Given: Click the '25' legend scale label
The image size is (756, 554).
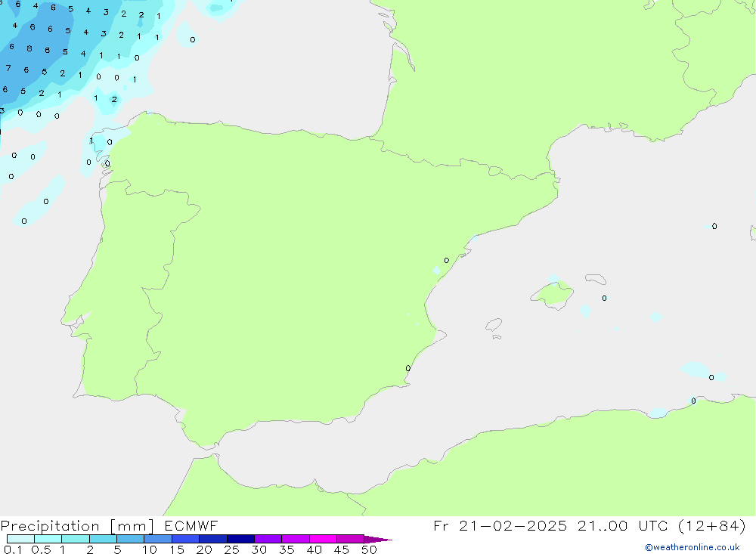Looking at the screenshot, I should (x=231, y=549).
